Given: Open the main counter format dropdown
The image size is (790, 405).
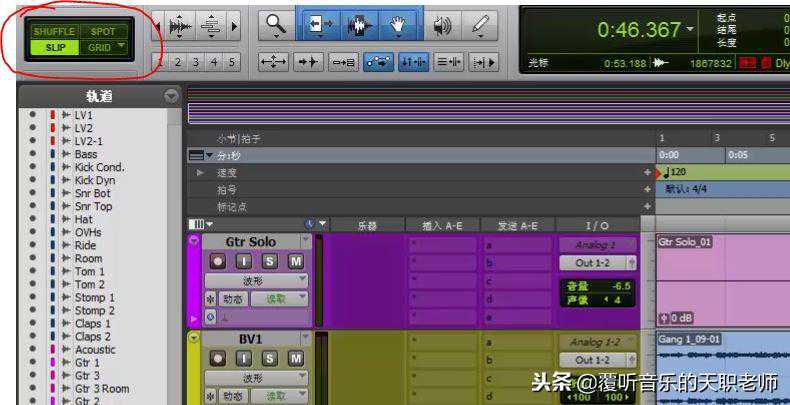Looking at the screenshot, I should [691, 29].
